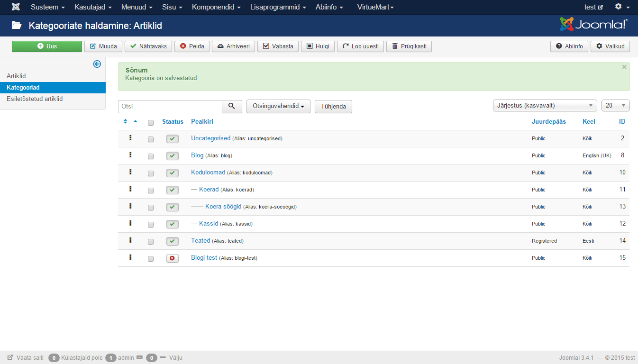Click Vaata saiti icon in footer
638x364 pixels.
[10, 358]
